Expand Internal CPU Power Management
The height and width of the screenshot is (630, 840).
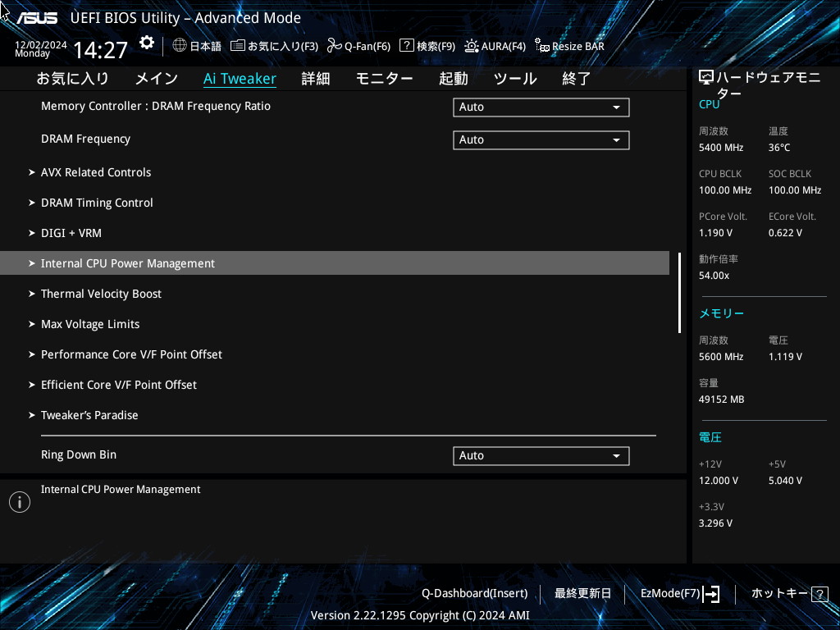335,263
